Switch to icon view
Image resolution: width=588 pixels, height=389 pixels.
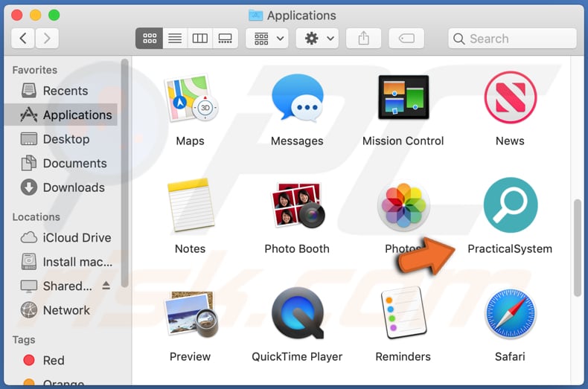tap(150, 38)
